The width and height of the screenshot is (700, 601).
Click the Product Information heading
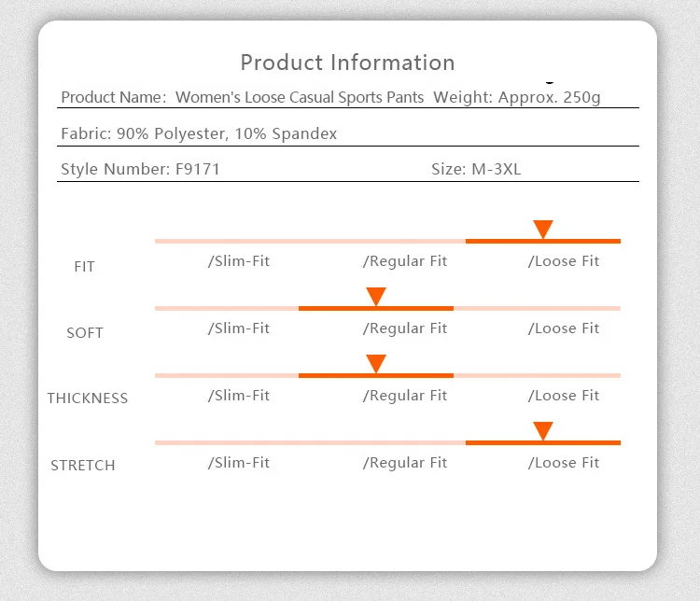[348, 63]
